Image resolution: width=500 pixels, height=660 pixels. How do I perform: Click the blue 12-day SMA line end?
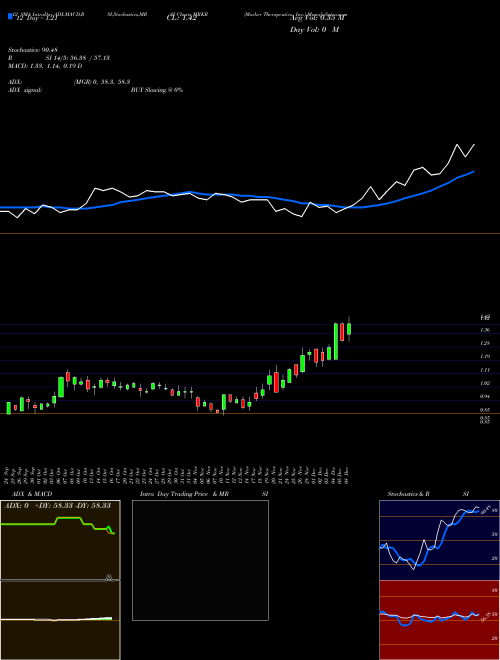474,172
